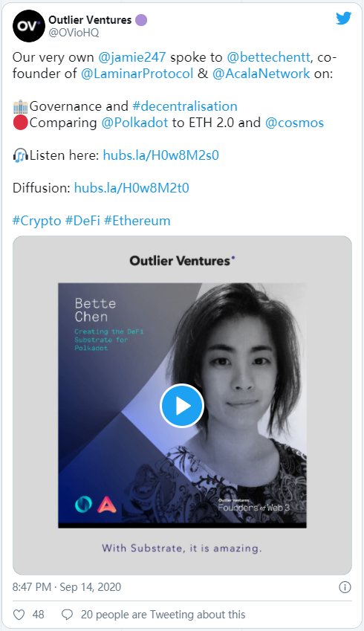
Task: Visit the @LaminarProtocol profile link
Action: (x=137, y=74)
